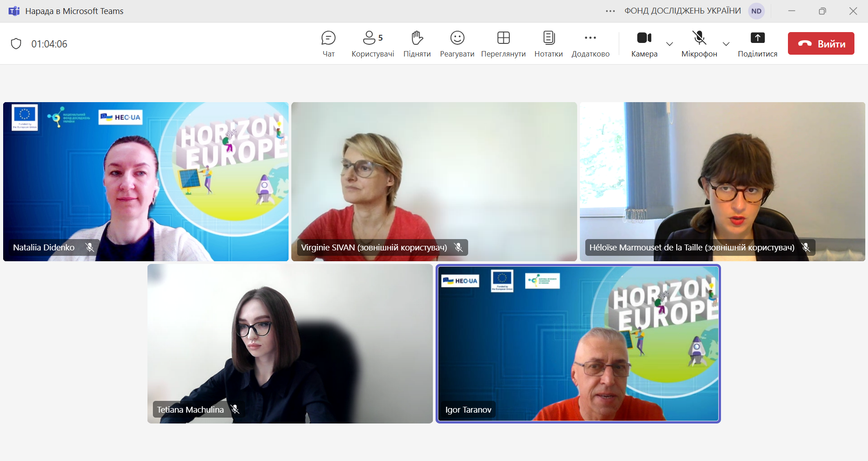Image resolution: width=868 pixels, height=461 pixels.
Task: Open meeting notes (Нотатки)
Action: pyautogui.click(x=549, y=44)
